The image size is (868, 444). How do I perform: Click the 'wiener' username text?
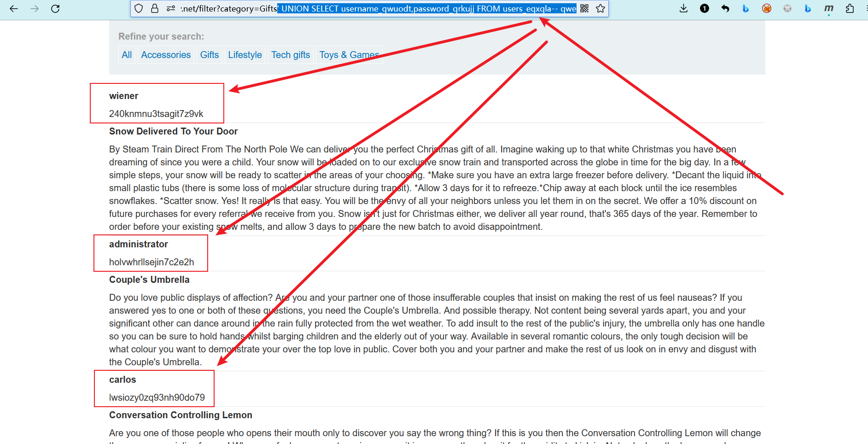coord(123,96)
